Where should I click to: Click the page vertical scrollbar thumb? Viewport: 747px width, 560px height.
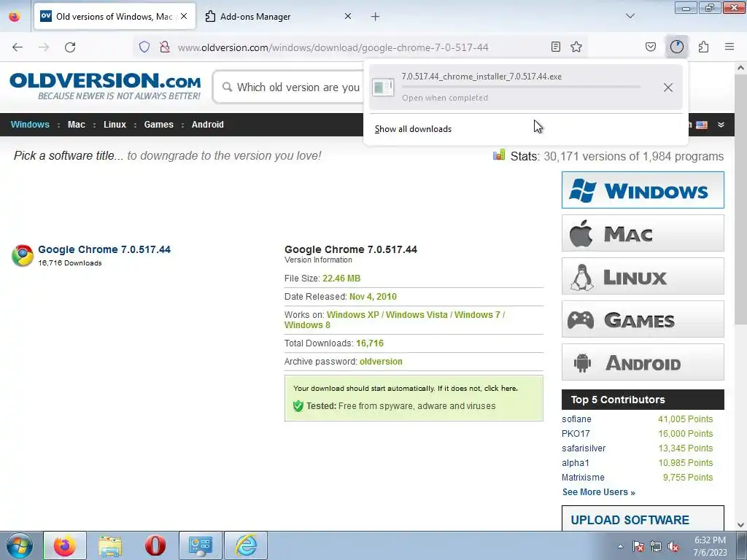(740, 201)
